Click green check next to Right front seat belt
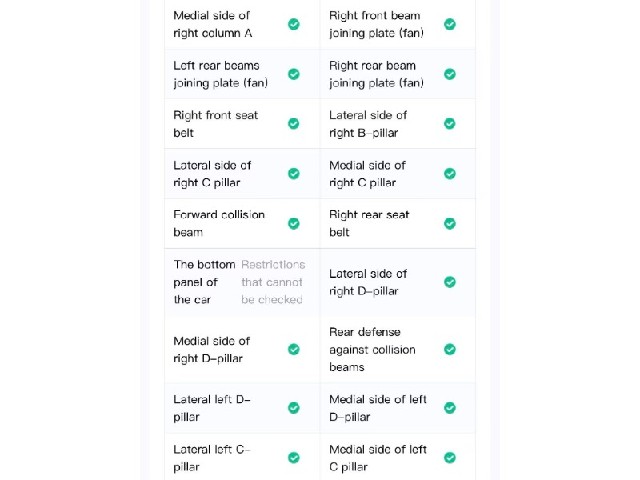The image size is (640, 480). coord(294,123)
